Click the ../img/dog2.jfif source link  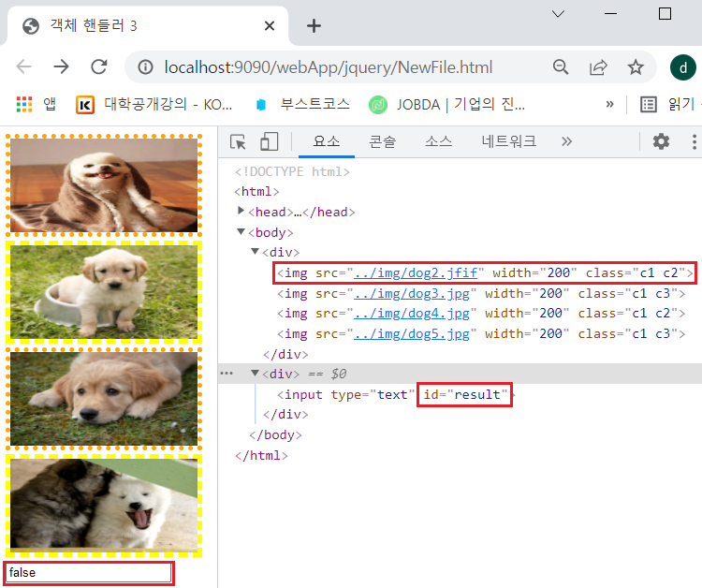pos(415,272)
